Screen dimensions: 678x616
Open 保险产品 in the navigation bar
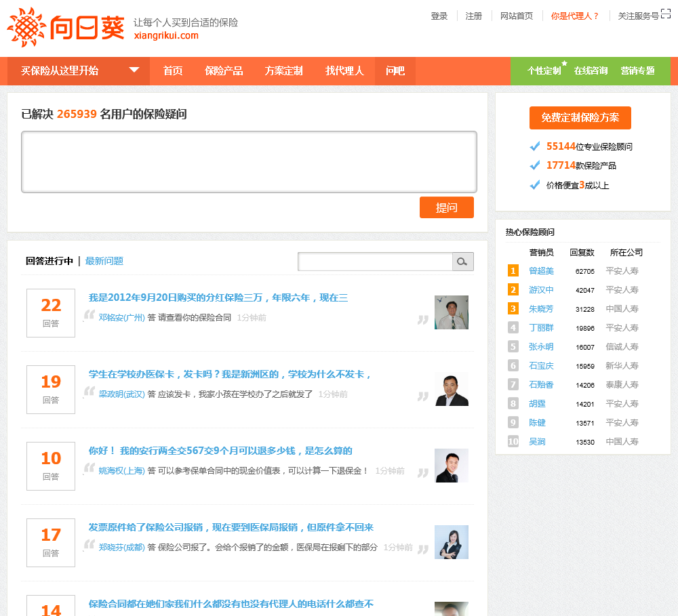pyautogui.click(x=224, y=70)
